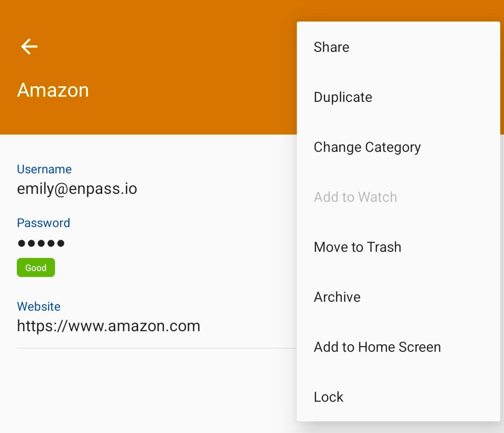
Task: Click the Username field label
Action: [x=44, y=169]
